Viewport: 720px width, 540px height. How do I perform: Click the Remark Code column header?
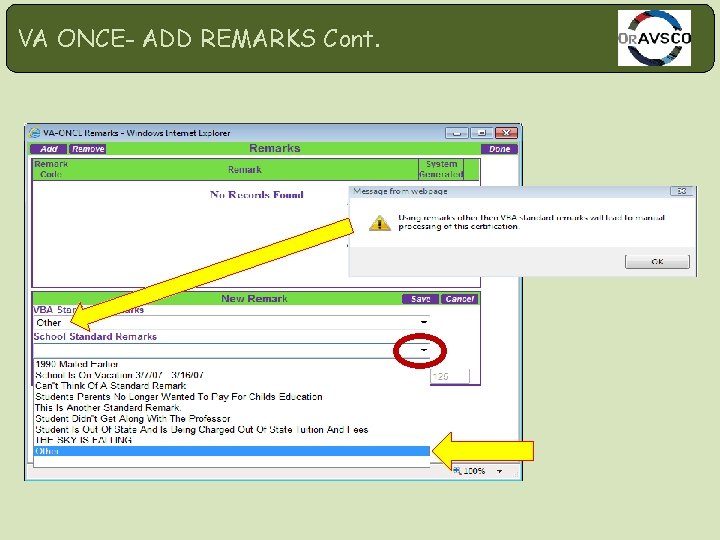tap(51, 169)
